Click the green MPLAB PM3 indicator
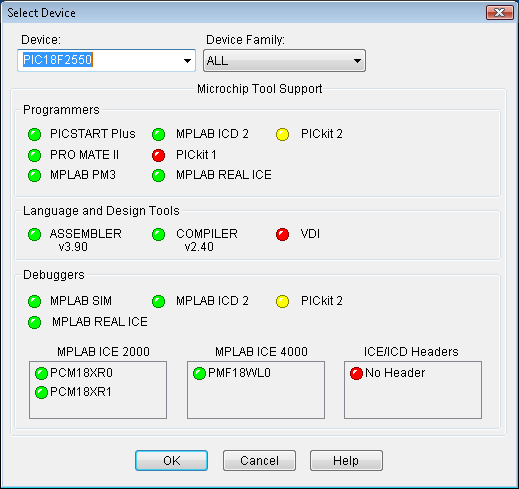Screen dimensions: 519x489 (34, 176)
